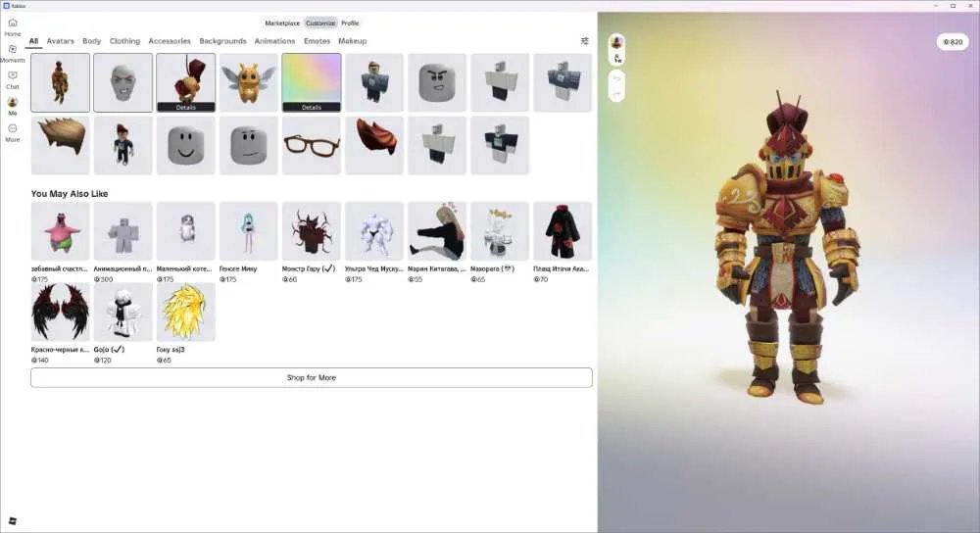Open the Makeup category
This screenshot has width=980, height=533.
[353, 40]
